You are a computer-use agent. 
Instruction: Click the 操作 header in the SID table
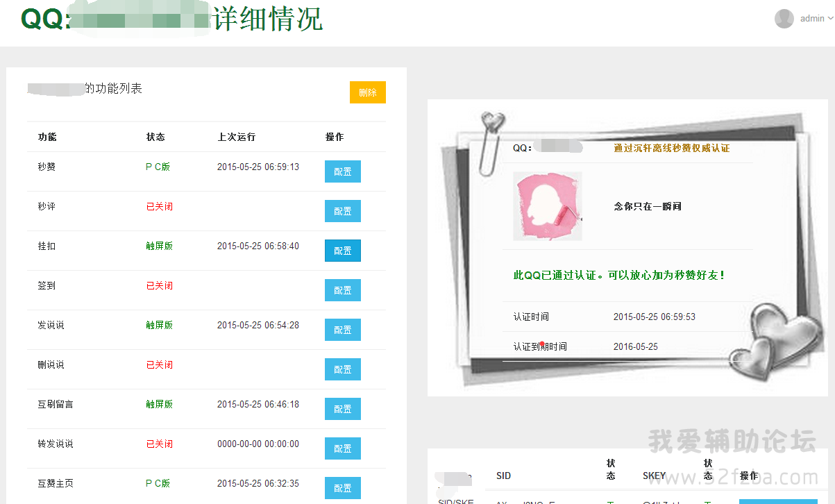(749, 476)
